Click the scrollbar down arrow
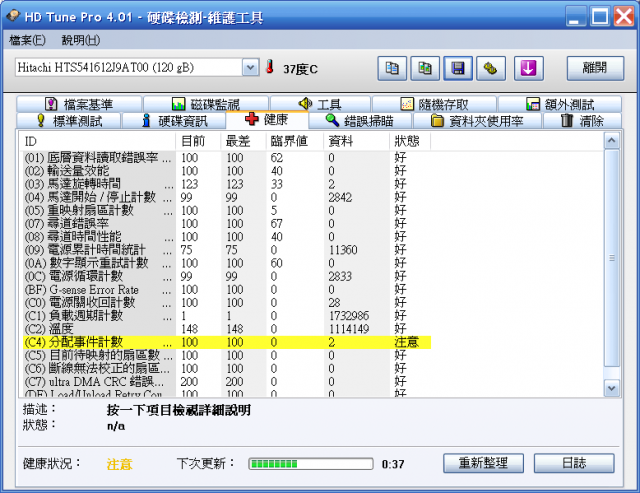 [611, 388]
